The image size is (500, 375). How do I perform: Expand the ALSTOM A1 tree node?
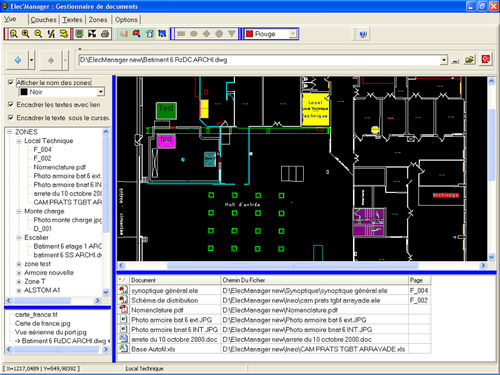[x=19, y=290]
